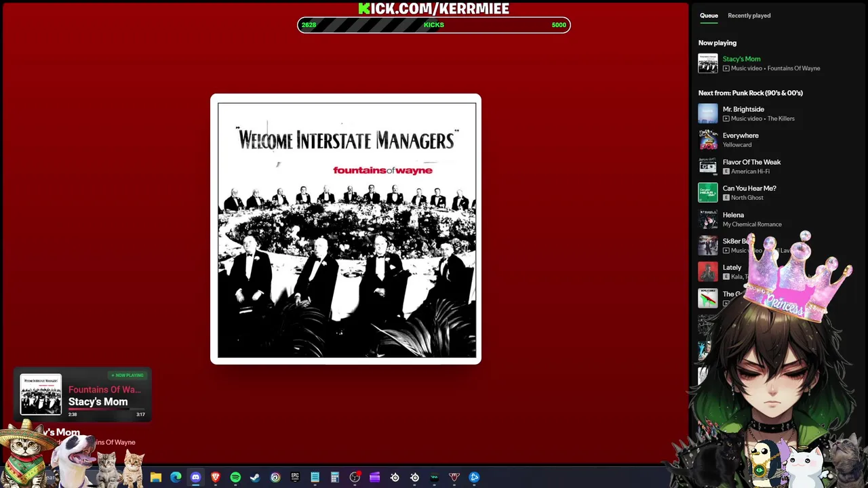Switch to the Recently played tab
The width and height of the screenshot is (868, 488).
749,16
